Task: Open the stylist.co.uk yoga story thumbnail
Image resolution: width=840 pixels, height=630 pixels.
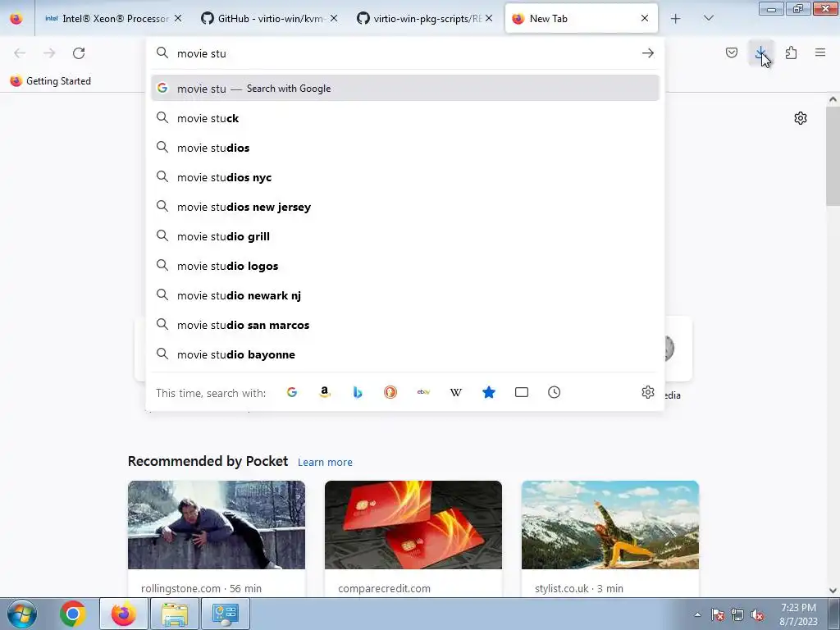Action: pyautogui.click(x=610, y=525)
